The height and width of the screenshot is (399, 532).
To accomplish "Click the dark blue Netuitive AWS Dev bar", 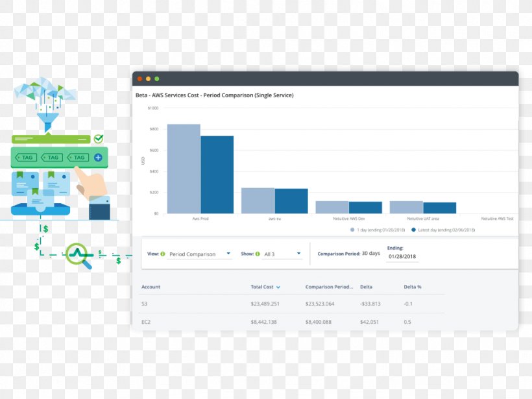I will point(365,208).
